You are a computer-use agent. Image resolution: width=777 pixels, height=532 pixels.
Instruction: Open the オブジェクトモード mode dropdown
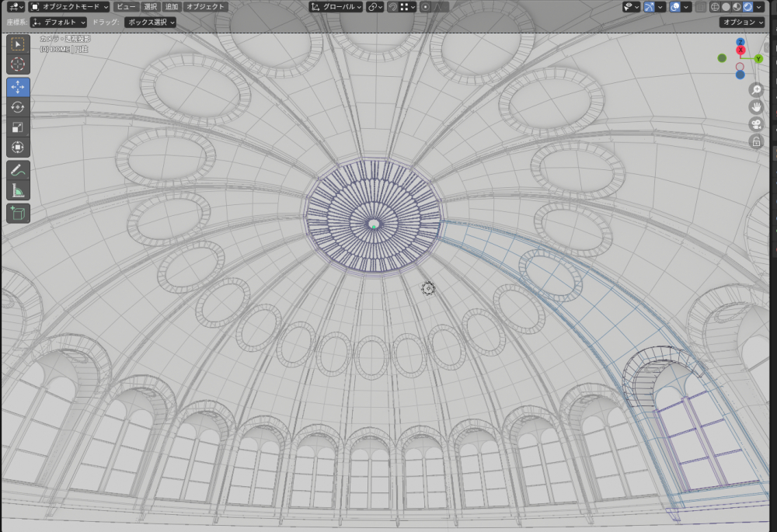(x=69, y=7)
